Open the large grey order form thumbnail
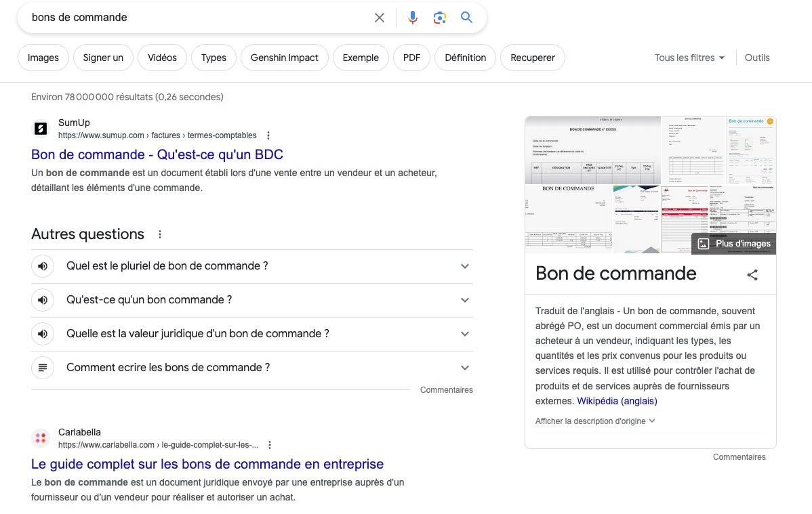This screenshot has width=812, height=514. (x=592, y=150)
